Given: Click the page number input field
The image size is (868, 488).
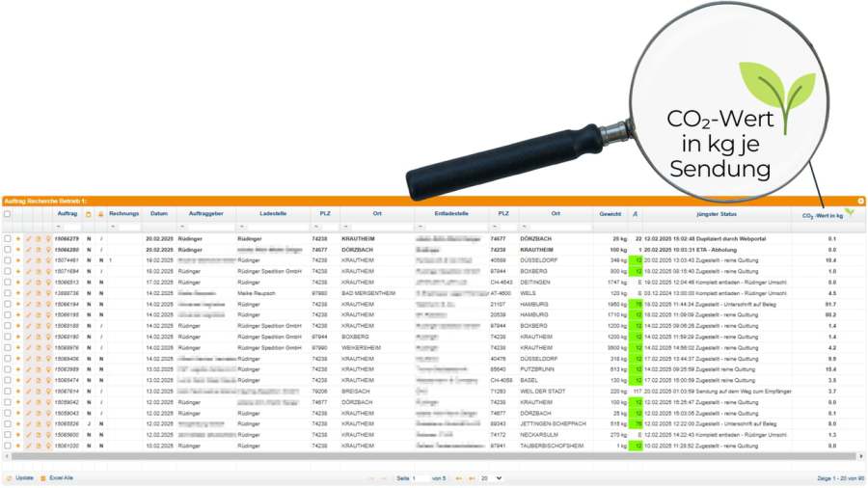Looking at the screenshot, I should point(420,478).
